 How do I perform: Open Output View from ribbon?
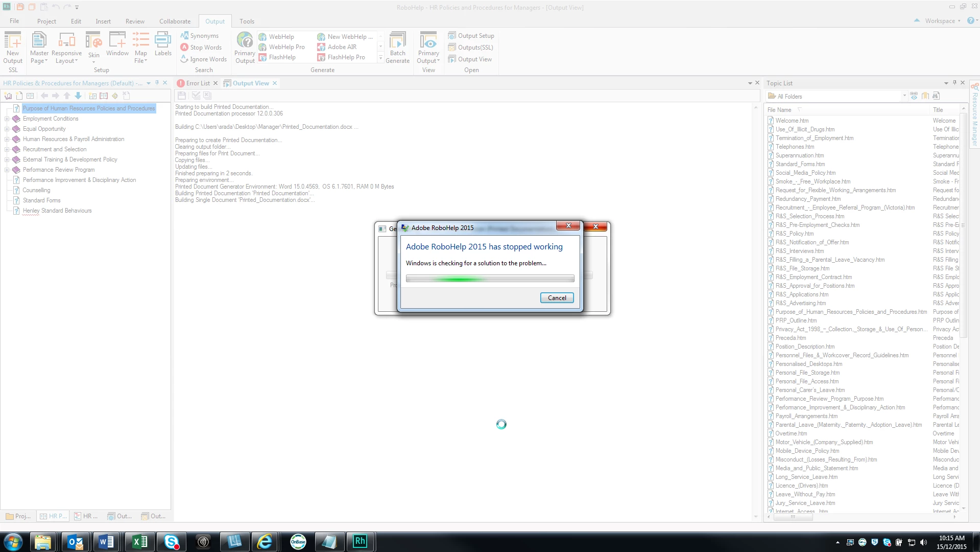coord(470,59)
